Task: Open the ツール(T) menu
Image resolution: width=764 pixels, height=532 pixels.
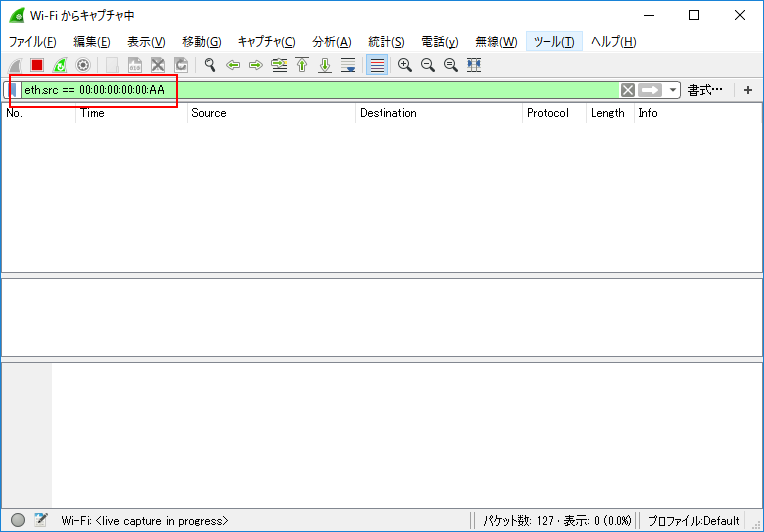Action: click(554, 42)
